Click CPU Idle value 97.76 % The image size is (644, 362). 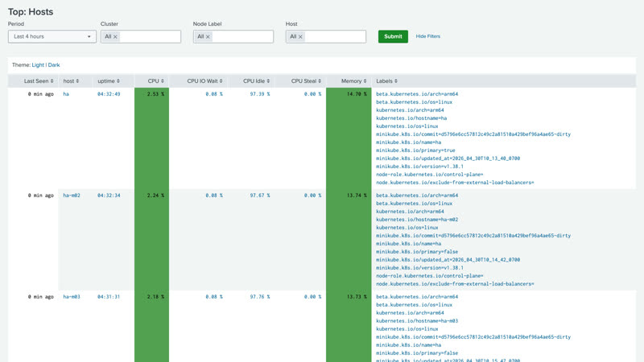(260, 297)
